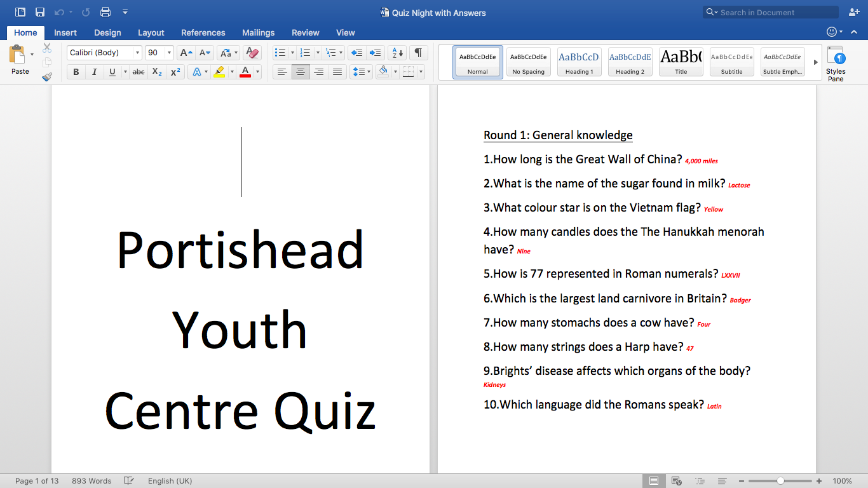The width and height of the screenshot is (868, 488).
Task: Switch to the Mailings tab
Action: (259, 32)
